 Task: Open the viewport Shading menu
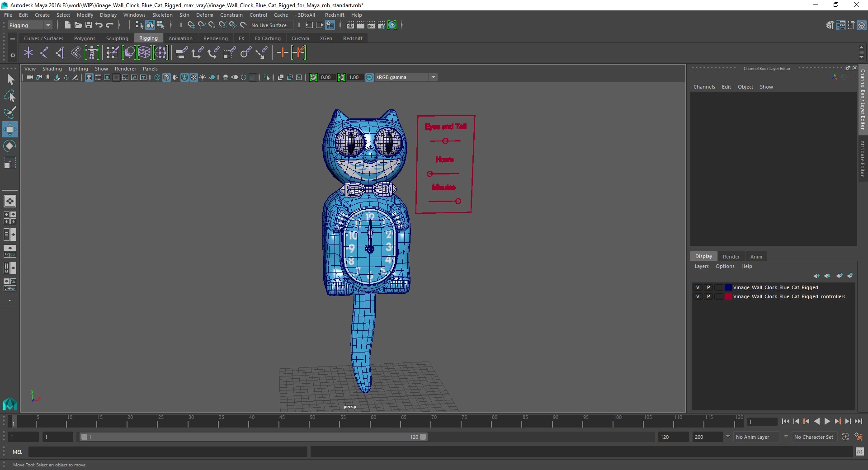click(52, 69)
